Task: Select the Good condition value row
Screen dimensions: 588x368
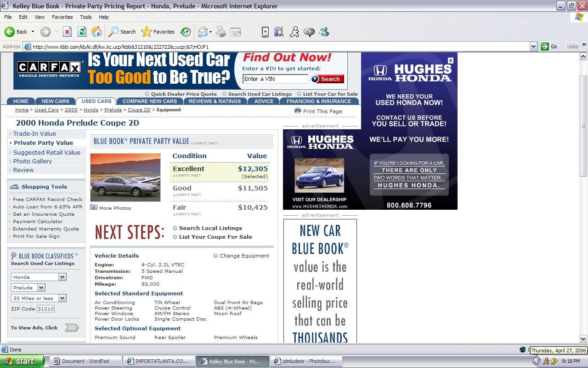Action: click(220, 188)
